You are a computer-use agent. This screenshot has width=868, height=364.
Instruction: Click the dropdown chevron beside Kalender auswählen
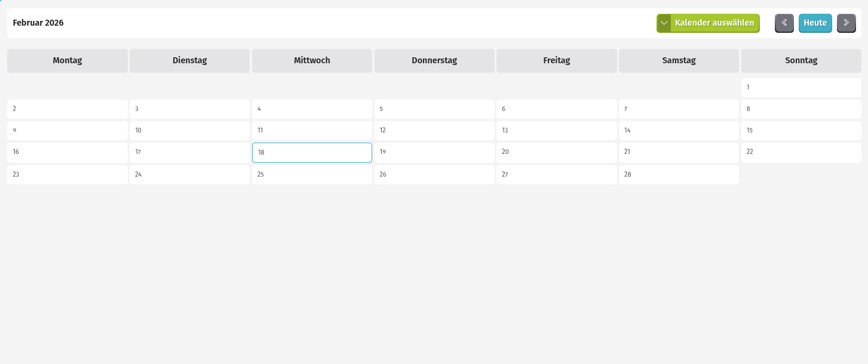click(x=664, y=23)
